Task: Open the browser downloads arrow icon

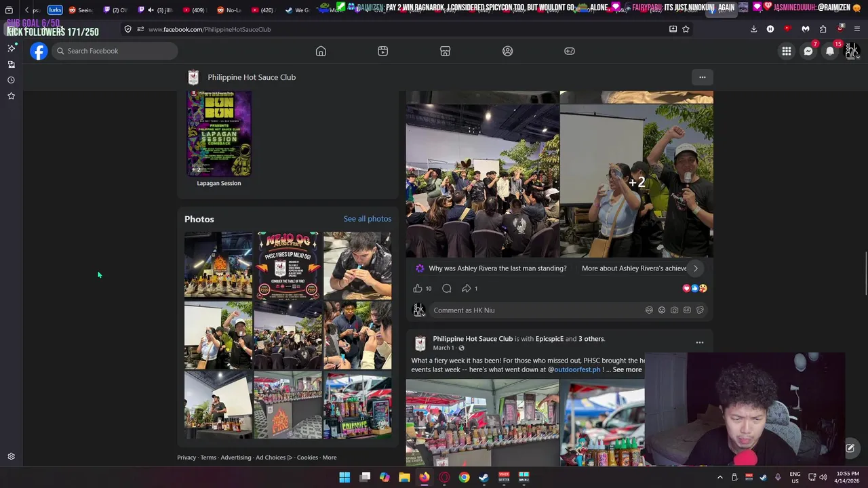Action: coord(753,29)
